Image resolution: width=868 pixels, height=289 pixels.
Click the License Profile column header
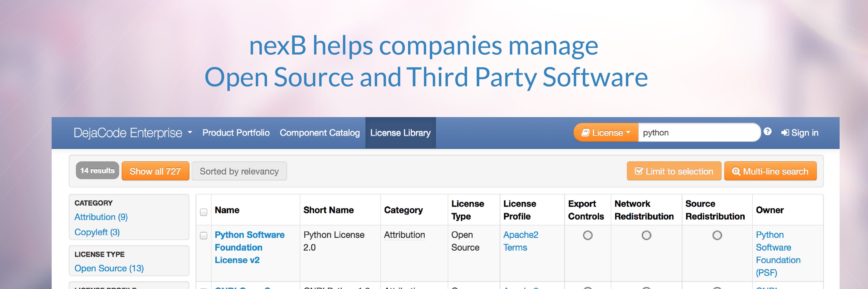coord(520,210)
